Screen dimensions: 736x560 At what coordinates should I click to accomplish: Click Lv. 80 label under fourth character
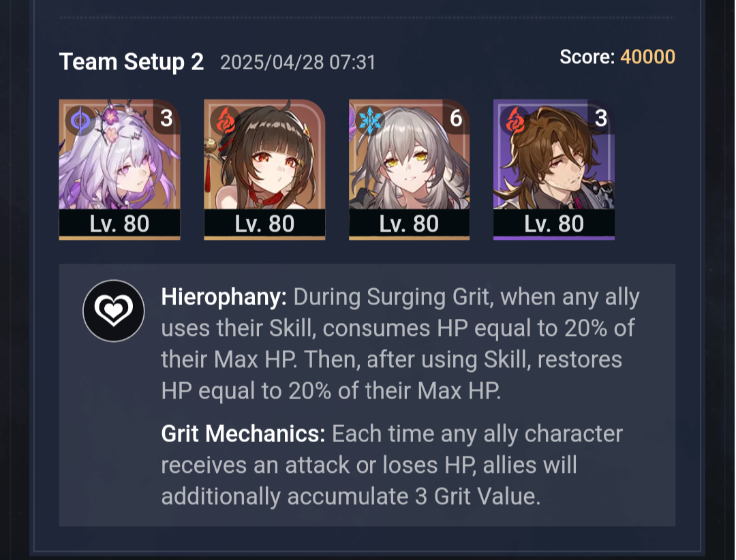point(554,223)
